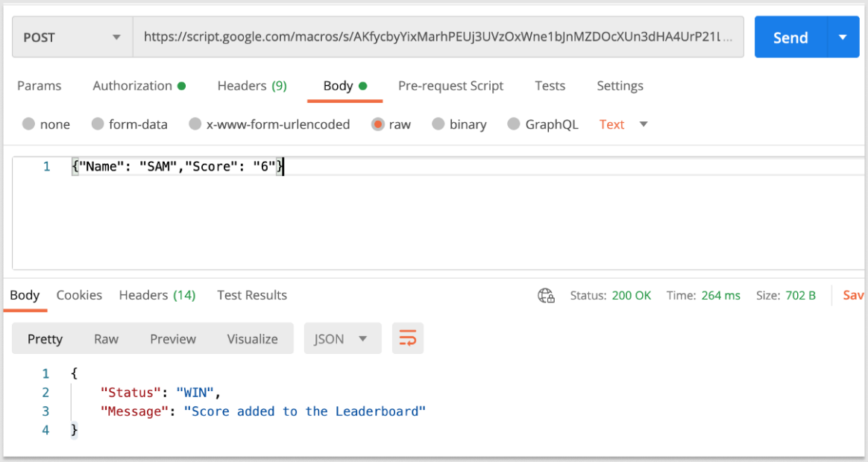
Task: Open the POST method dropdown
Action: 72,37
